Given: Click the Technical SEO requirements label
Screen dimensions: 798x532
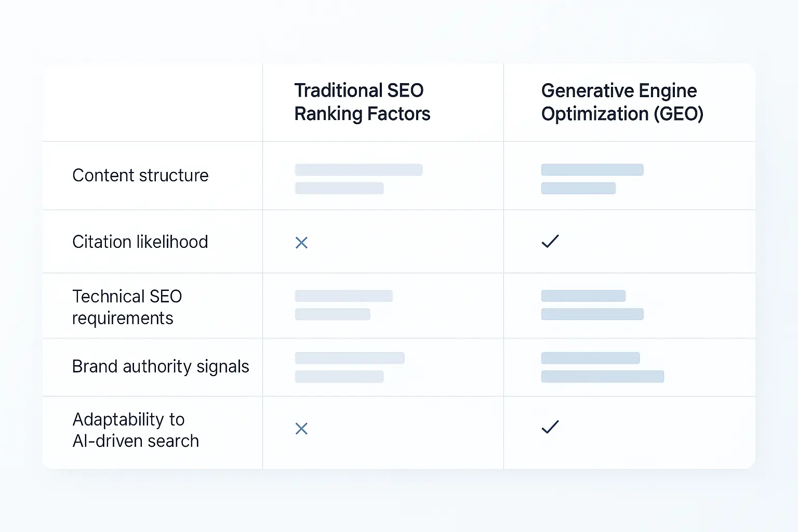Looking at the screenshot, I should point(127,307).
